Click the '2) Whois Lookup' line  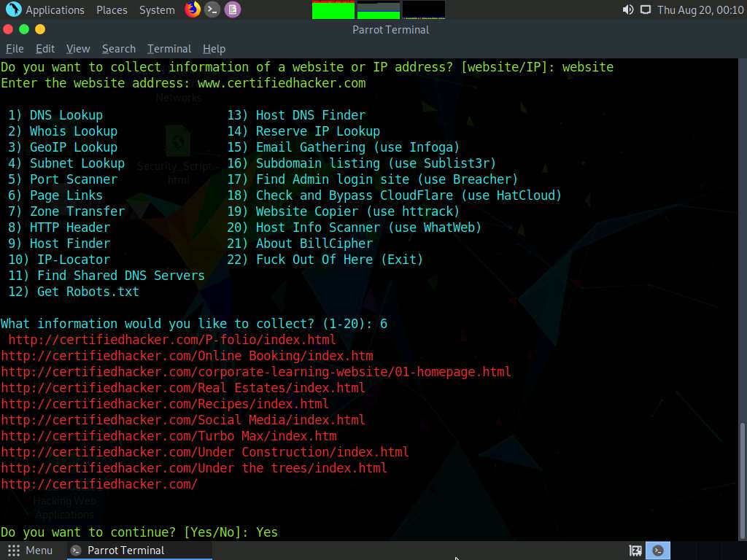tap(63, 131)
